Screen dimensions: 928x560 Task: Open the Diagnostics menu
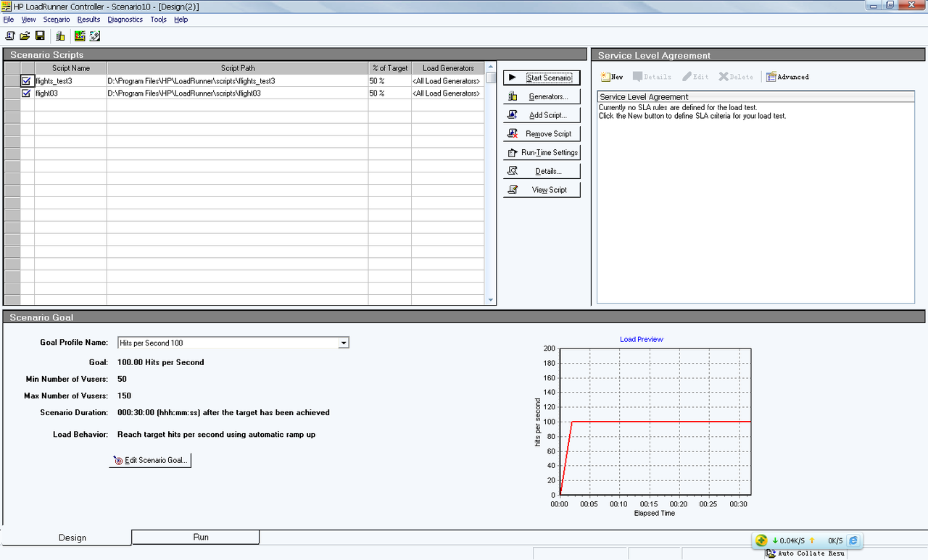pos(125,20)
